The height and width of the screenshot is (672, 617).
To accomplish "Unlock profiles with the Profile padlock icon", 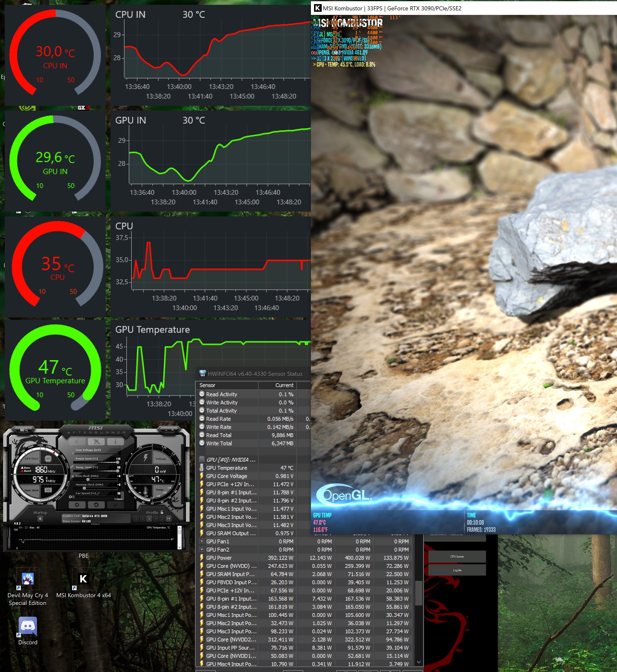I will 162,512.
